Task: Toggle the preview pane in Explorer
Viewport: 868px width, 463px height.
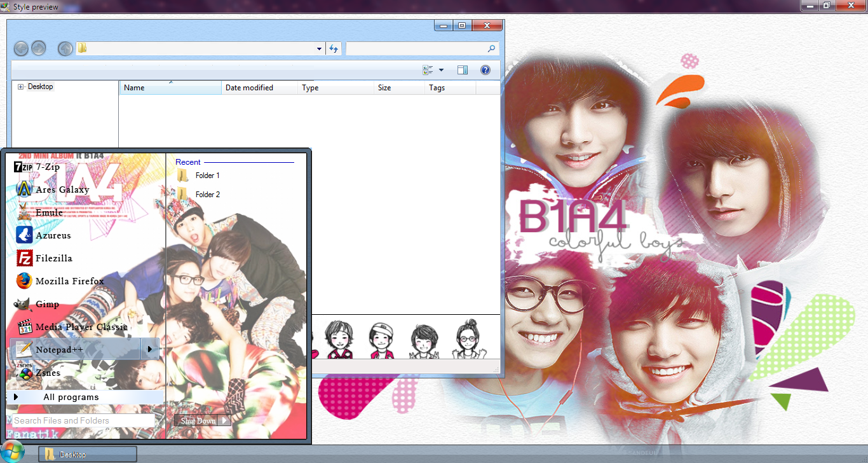Action: 463,70
